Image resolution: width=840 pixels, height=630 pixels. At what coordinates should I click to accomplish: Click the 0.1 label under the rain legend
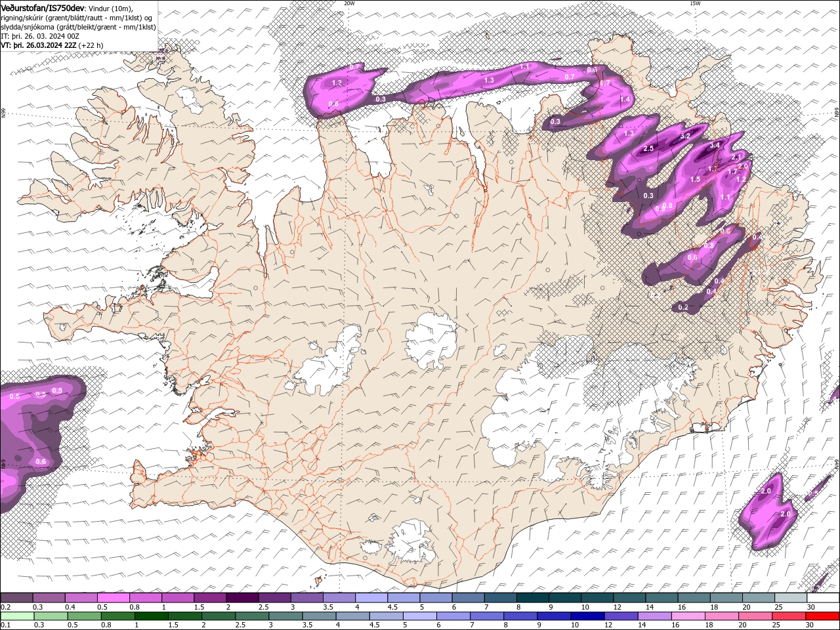point(5,625)
